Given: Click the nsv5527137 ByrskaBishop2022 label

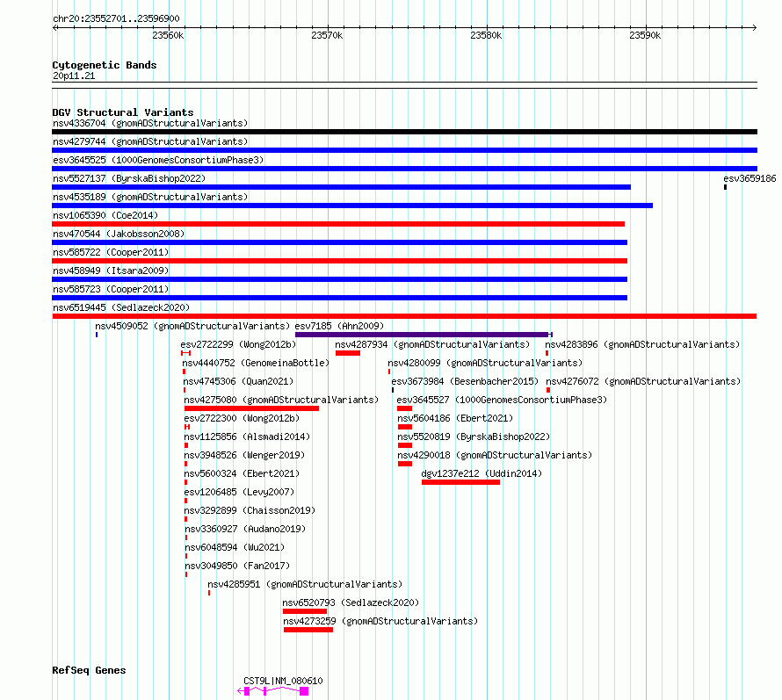Looking at the screenshot, I should pos(129,178).
